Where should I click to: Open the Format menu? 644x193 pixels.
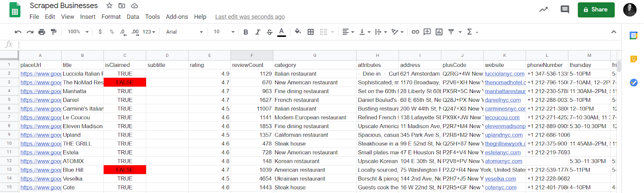pos(111,17)
